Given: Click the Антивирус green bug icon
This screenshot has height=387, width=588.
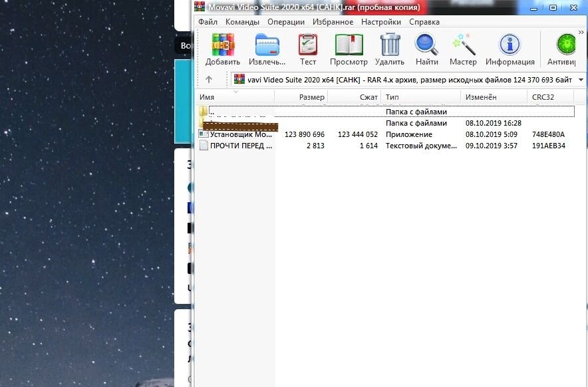Looking at the screenshot, I should click(565, 45).
